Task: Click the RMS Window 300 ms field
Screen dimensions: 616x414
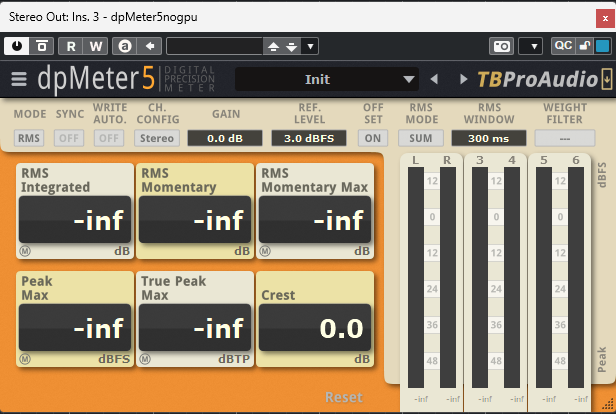Action: [x=488, y=138]
